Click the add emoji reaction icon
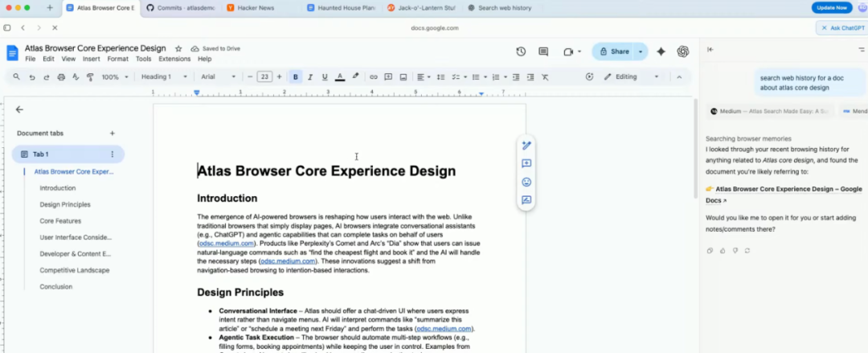This screenshot has width=868, height=353. coord(526,182)
